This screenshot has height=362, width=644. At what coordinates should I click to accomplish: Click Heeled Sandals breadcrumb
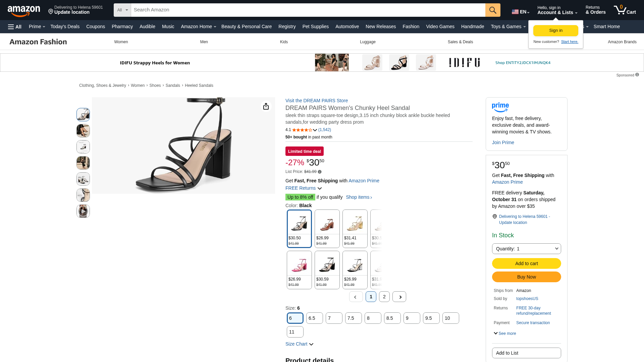point(199,86)
